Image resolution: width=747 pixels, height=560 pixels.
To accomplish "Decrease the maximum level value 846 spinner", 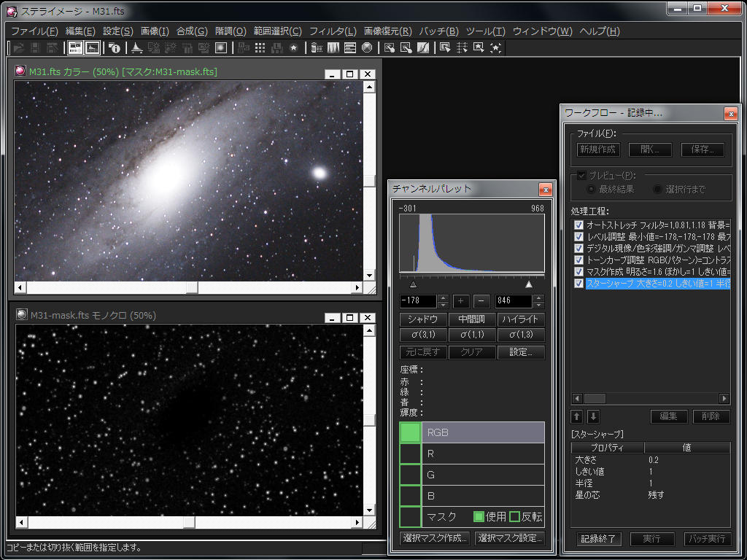I will pyautogui.click(x=538, y=305).
